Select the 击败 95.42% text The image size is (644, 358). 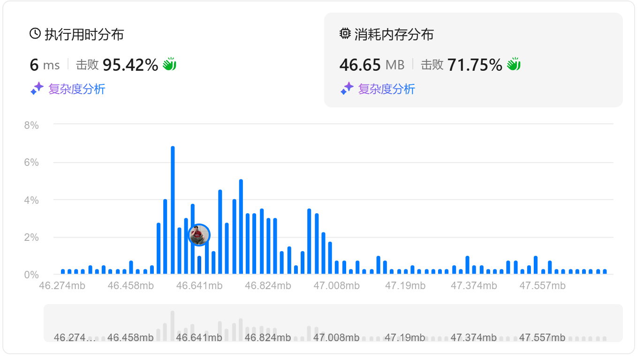pyautogui.click(x=117, y=65)
